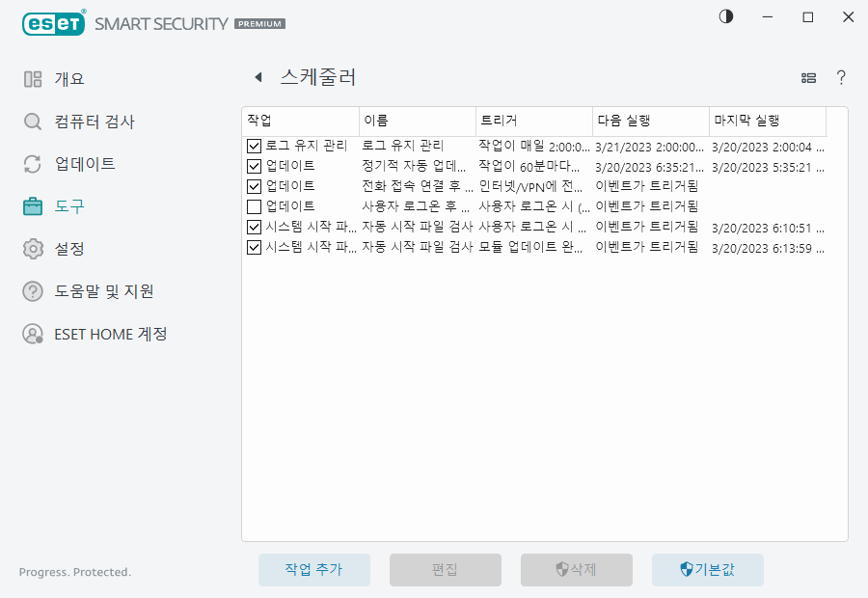The image size is (868, 598).
Task: Click the tools list icon beside the help mark
Action: [x=808, y=78]
